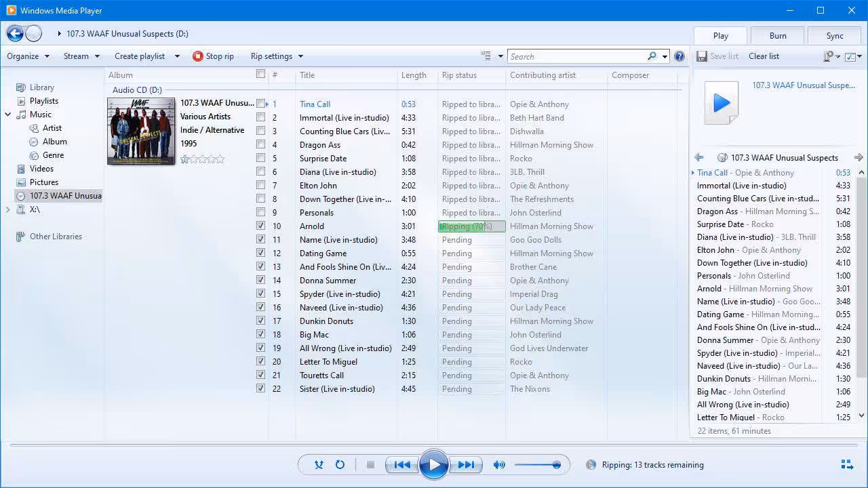Switch to the Sync tab
This screenshot has height=488, width=868.
tap(835, 36)
